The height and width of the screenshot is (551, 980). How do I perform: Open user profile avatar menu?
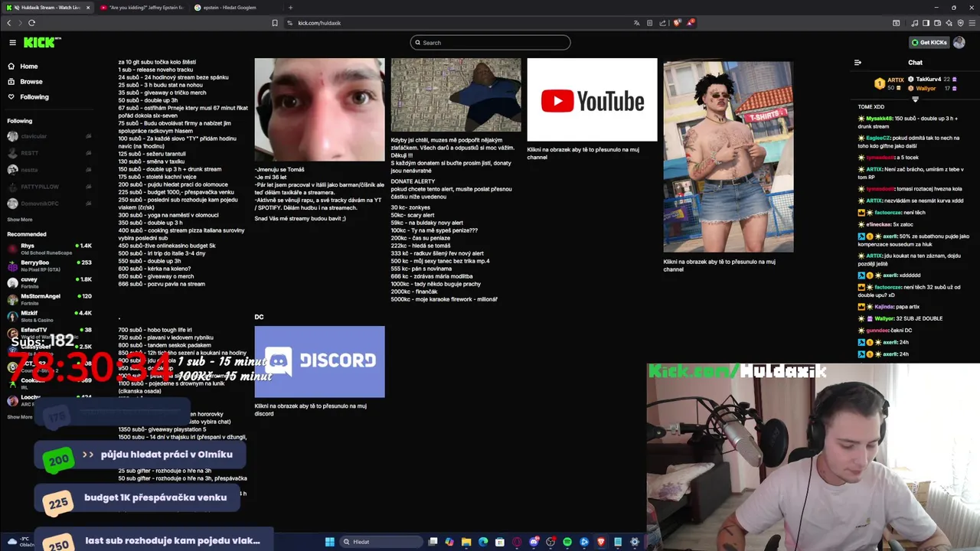959,43
